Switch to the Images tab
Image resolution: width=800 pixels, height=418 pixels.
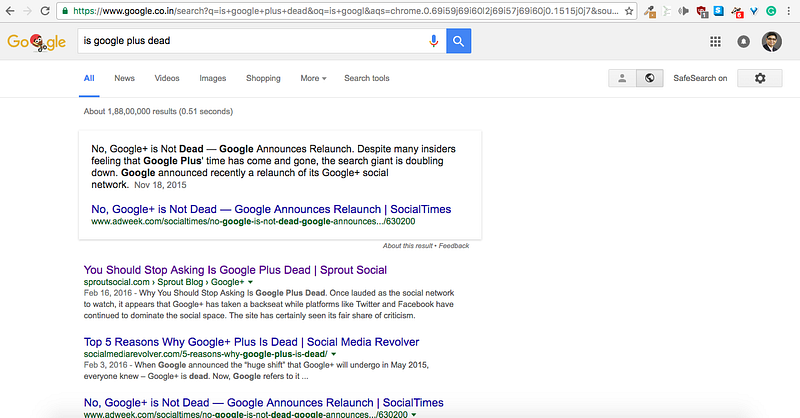(213, 78)
